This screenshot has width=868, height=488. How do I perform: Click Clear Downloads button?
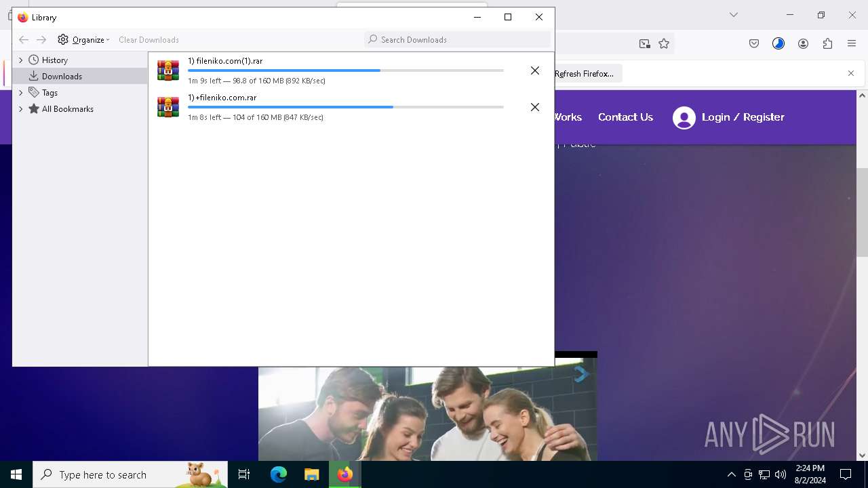coord(149,40)
